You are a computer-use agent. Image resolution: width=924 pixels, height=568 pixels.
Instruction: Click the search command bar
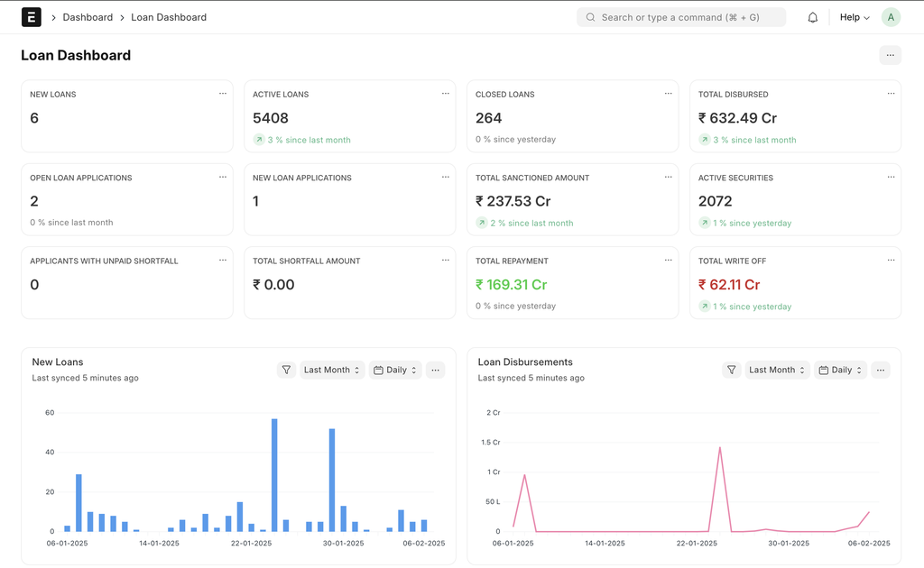[x=680, y=16]
